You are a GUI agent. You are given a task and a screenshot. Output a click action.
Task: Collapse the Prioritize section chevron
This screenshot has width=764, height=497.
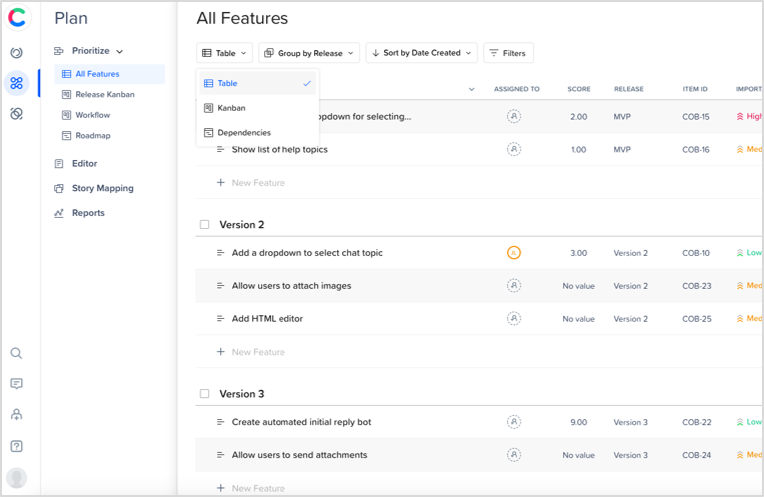pyautogui.click(x=120, y=51)
